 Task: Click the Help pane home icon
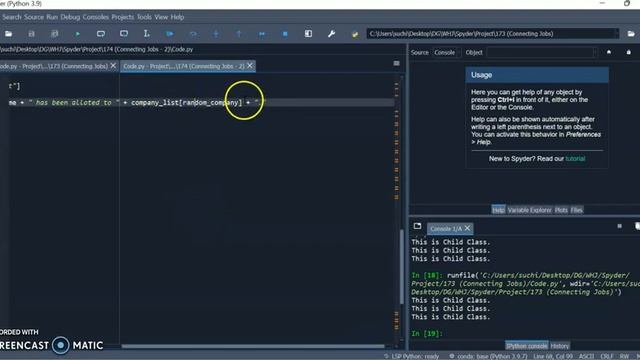click(609, 52)
